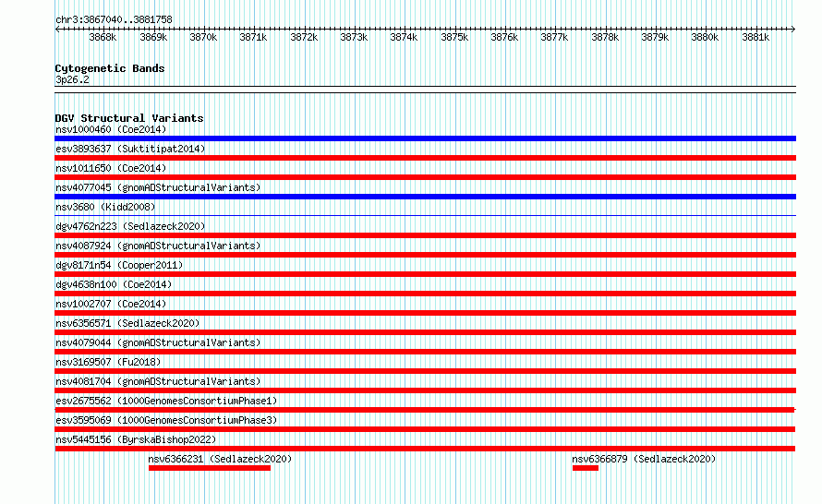Click the 3878k ruler mark
The width and height of the screenshot is (822, 504).
point(605,37)
